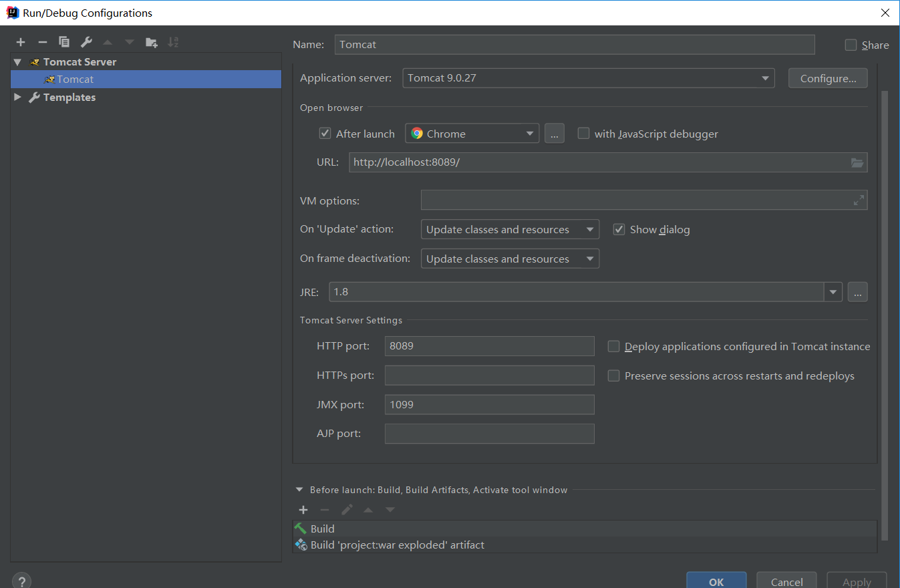Remove the Before launch task
Image resolution: width=900 pixels, height=588 pixels.
pyautogui.click(x=325, y=510)
